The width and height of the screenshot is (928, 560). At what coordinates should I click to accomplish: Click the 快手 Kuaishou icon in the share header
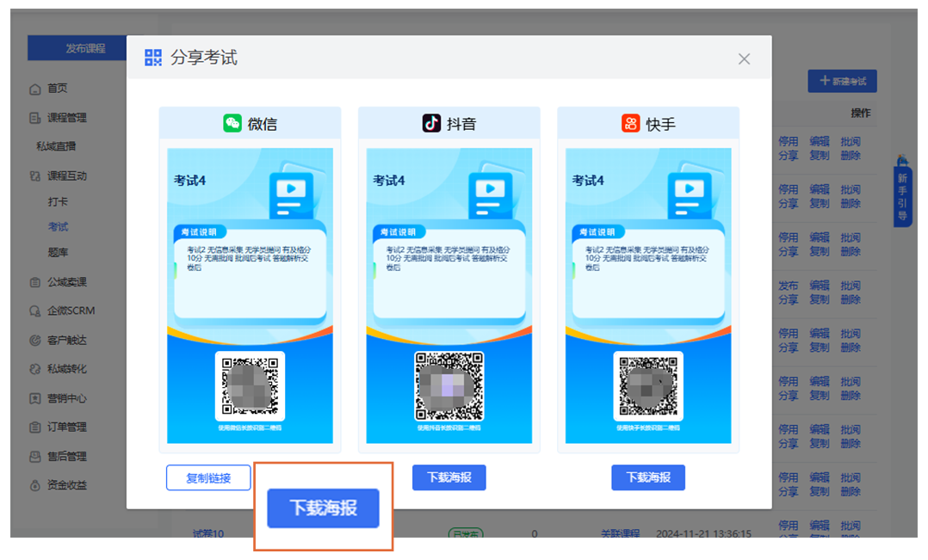631,124
